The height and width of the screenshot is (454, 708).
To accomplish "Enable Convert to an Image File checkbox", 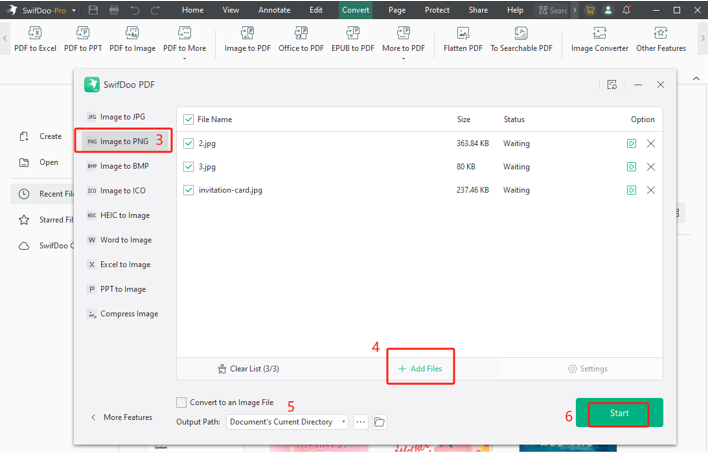I will [181, 403].
